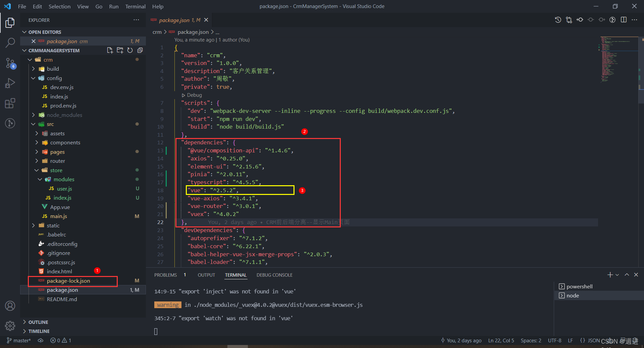Open the Run and Debug view
This screenshot has height=348, width=644.
pyautogui.click(x=10, y=83)
